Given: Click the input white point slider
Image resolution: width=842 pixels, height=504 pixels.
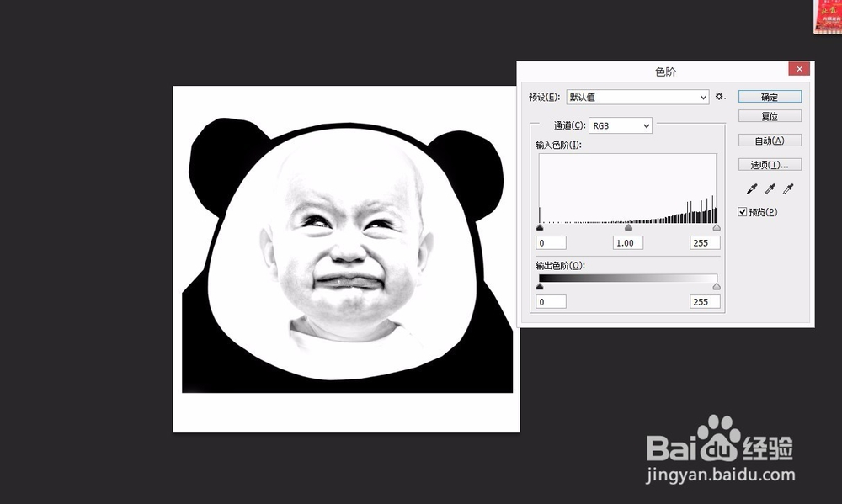Looking at the screenshot, I should (717, 227).
